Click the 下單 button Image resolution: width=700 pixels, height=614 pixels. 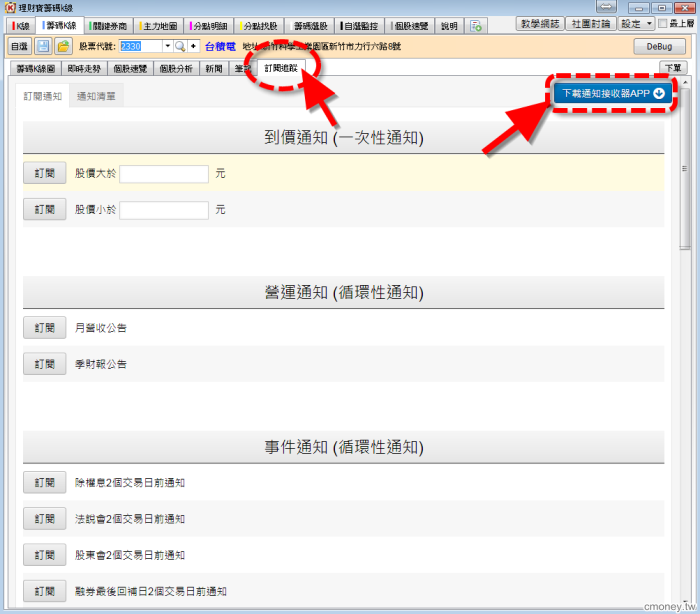(x=673, y=68)
